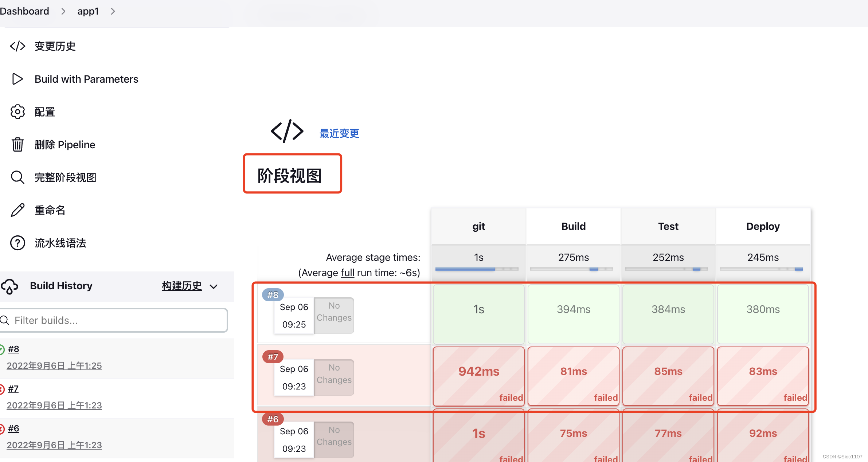This screenshot has width=868, height=462.
Task: Click the 'full' underlined word in average run time
Action: 347,273
